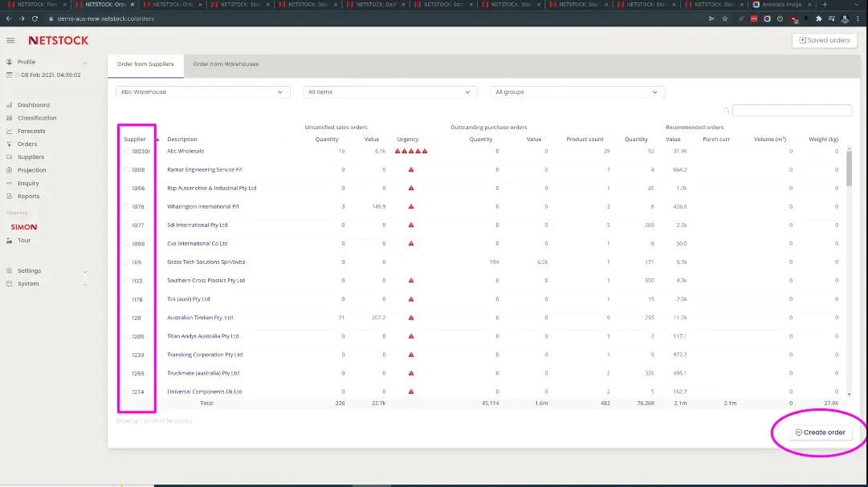Open the All groups dropdown
Screen dimensions: 868x487
coord(577,92)
